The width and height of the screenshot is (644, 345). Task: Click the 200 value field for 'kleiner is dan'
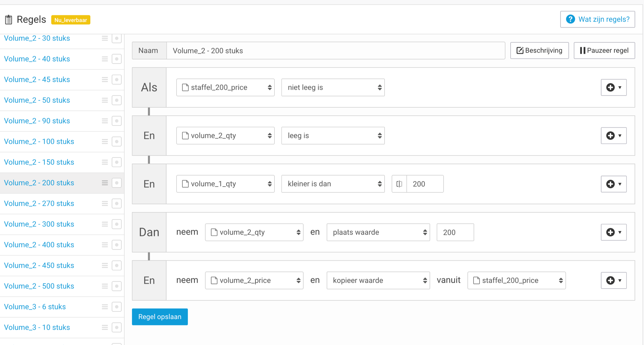(x=425, y=184)
